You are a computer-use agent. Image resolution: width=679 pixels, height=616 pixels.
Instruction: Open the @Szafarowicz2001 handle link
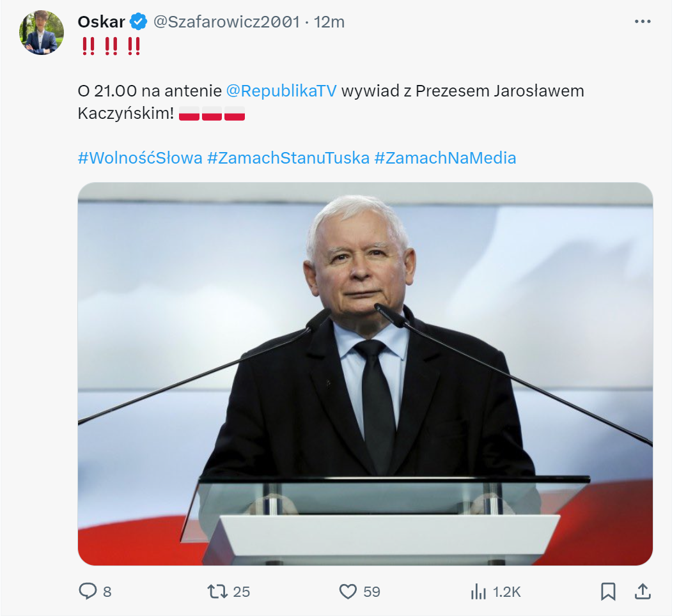click(226, 22)
